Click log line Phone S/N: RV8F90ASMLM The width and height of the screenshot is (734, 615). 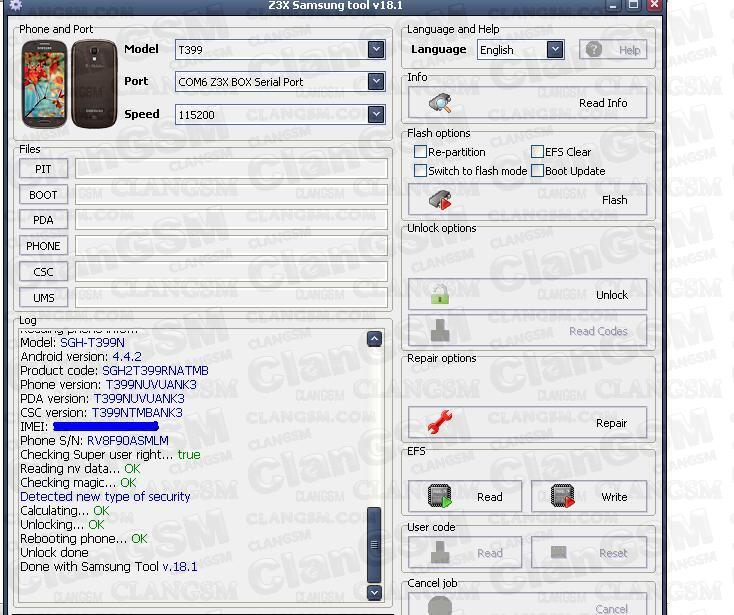pos(94,440)
